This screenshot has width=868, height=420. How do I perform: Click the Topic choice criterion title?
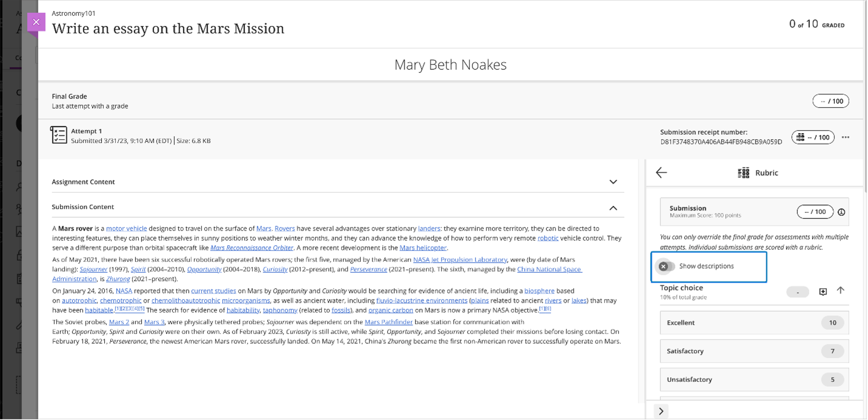tap(681, 288)
